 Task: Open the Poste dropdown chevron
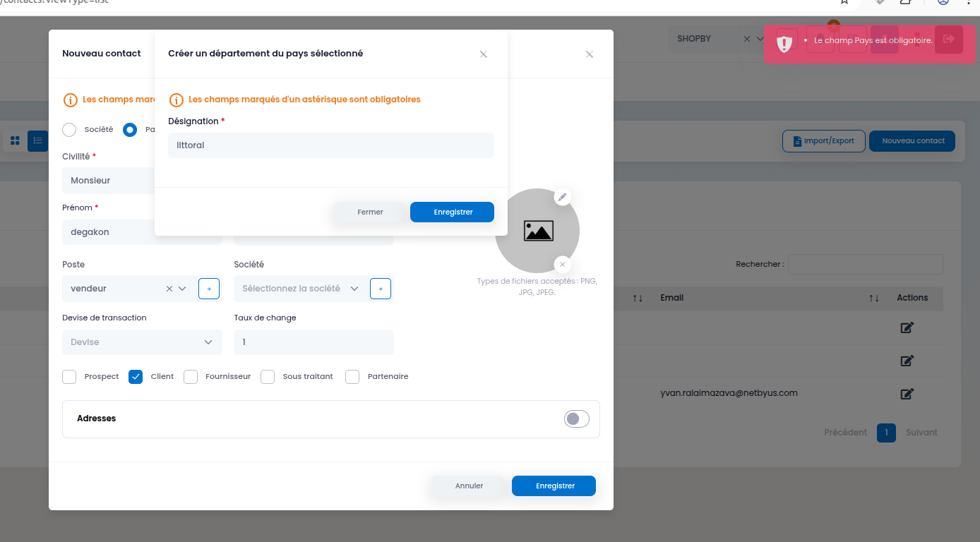click(x=182, y=289)
